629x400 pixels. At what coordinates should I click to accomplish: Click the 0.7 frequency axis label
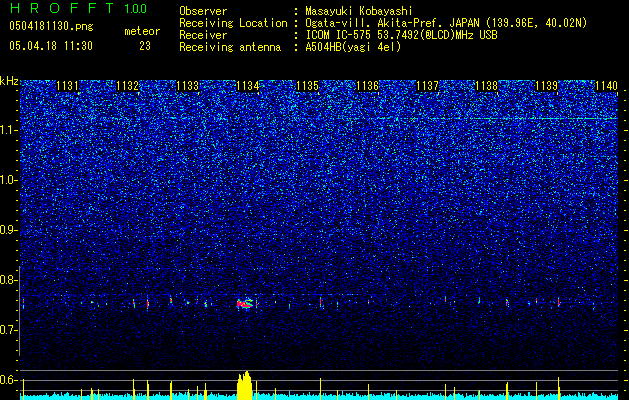[8, 330]
